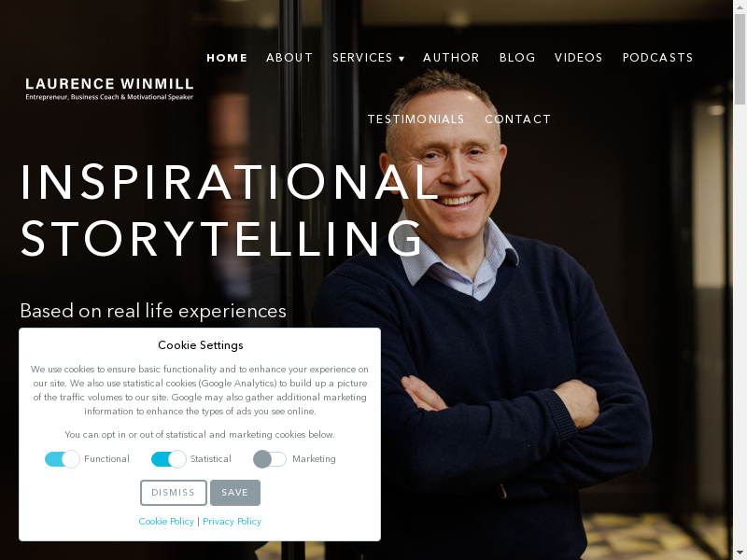
Task: Enable the Marketing cookies switch
Action: pyautogui.click(x=270, y=459)
